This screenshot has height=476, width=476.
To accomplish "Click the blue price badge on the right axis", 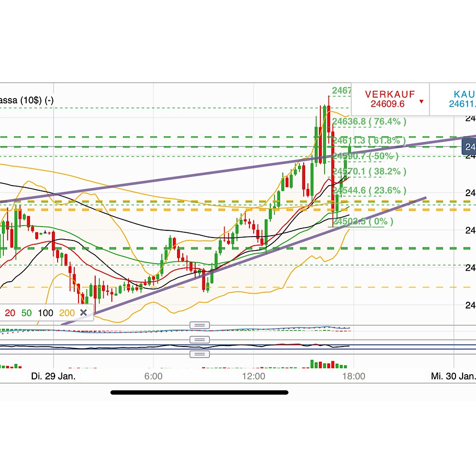I will pyautogui.click(x=469, y=146).
